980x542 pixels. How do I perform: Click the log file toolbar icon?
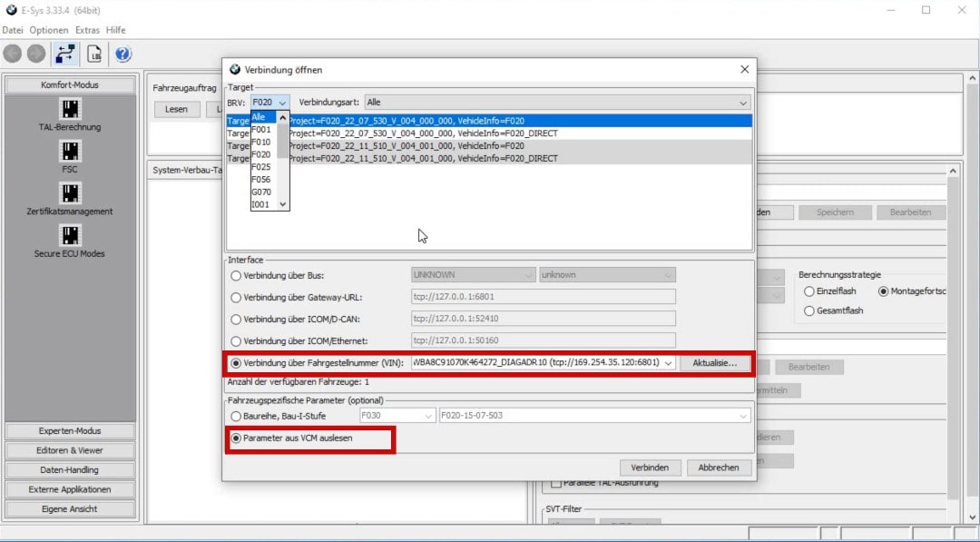(93, 54)
